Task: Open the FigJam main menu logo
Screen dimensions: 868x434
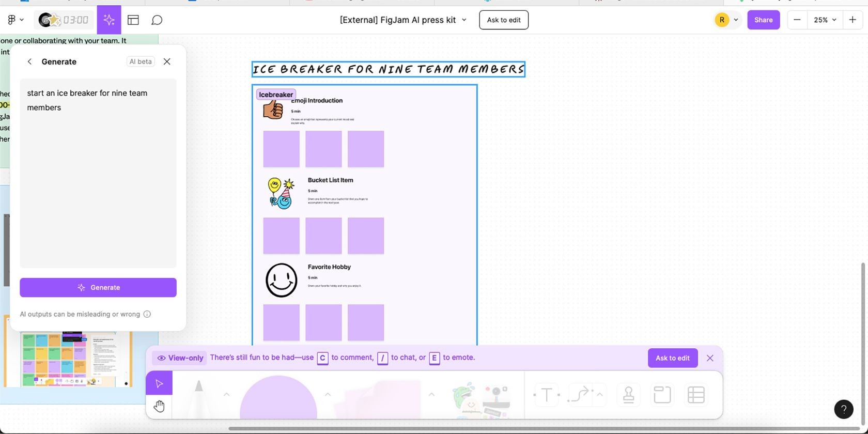Action: pos(16,20)
